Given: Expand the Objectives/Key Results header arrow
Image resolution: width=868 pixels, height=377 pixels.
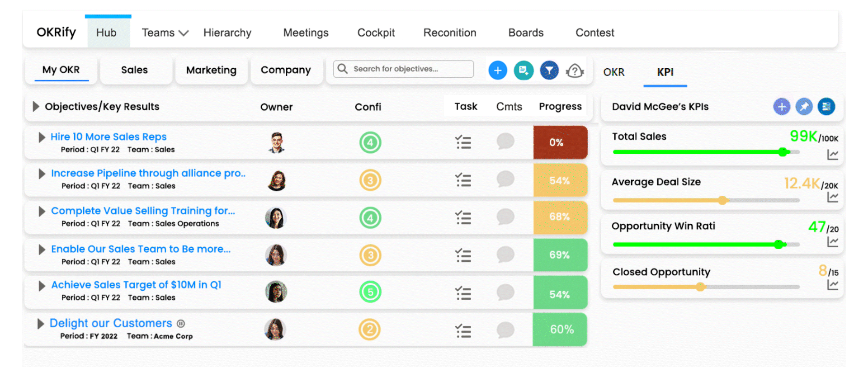Looking at the screenshot, I should (x=36, y=107).
